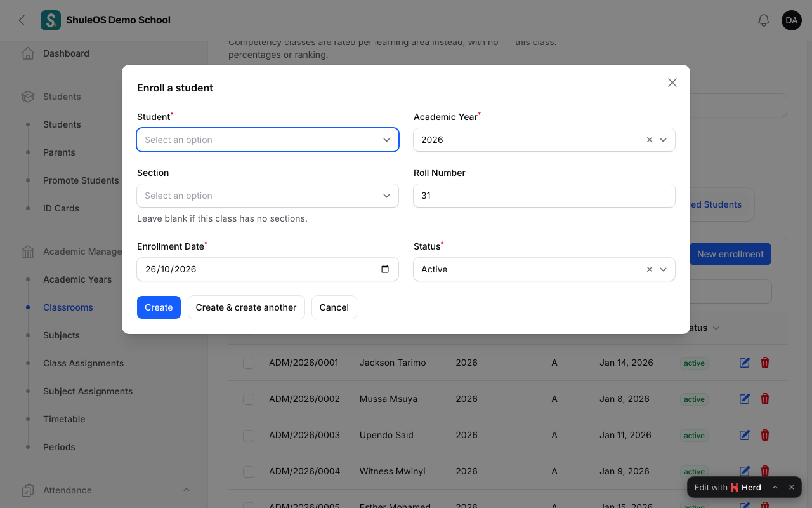
Task: Edit the Mussa Msuya enrollment
Action: click(745, 399)
